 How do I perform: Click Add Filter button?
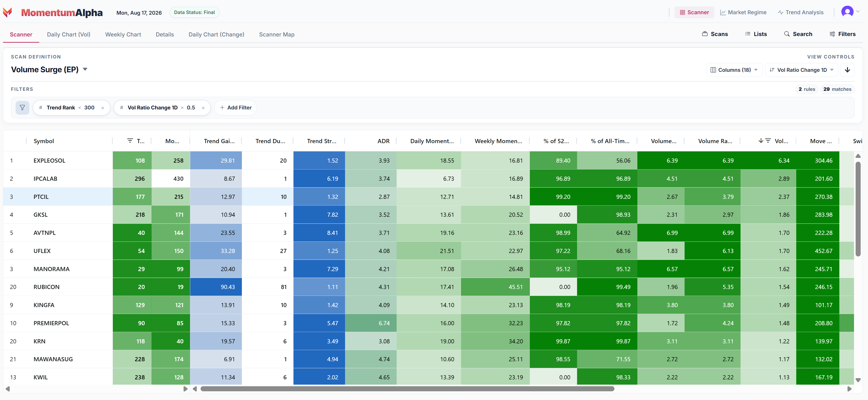point(235,108)
